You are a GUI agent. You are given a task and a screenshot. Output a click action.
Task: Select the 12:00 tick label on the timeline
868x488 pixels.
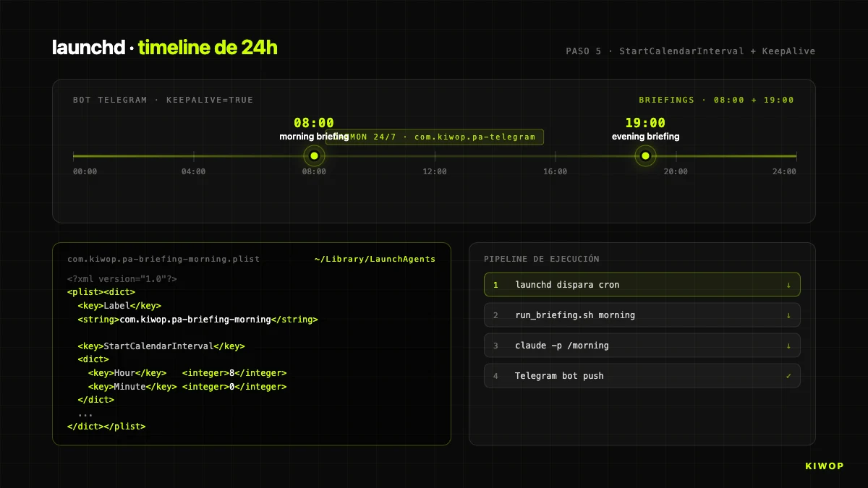435,171
